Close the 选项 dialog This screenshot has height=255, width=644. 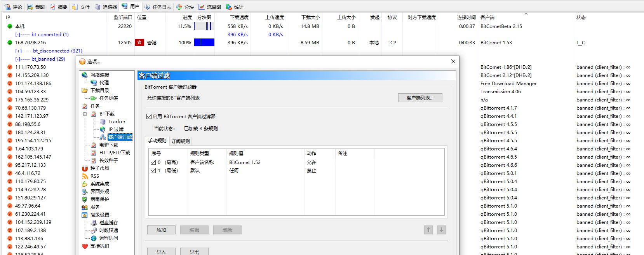click(453, 61)
